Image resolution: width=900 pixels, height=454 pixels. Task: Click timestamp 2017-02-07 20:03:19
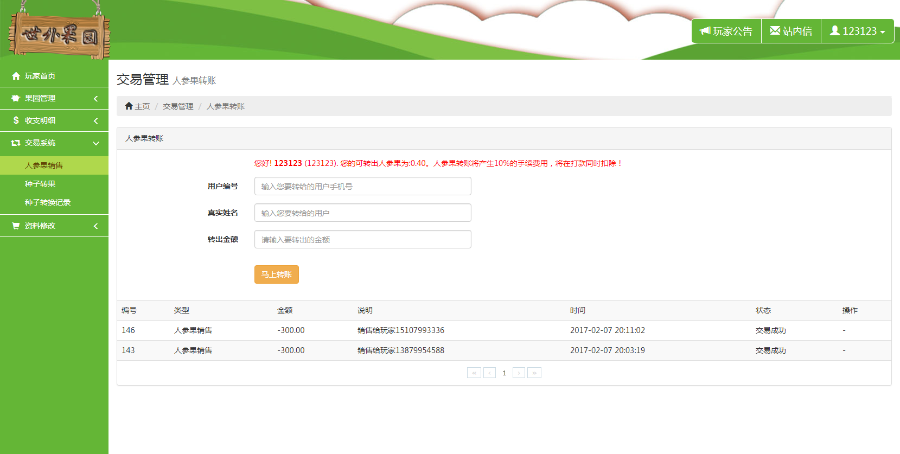[x=607, y=350]
